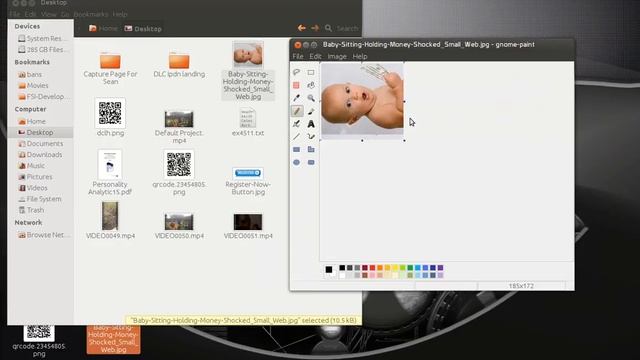Choose the paint bucket fill tool
The image size is (640, 360).
coord(311,85)
